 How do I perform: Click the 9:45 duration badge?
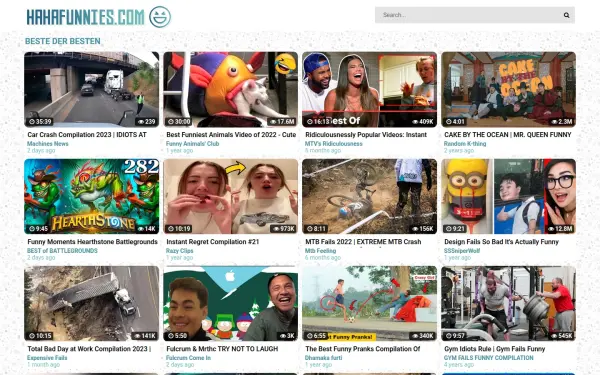(38, 229)
